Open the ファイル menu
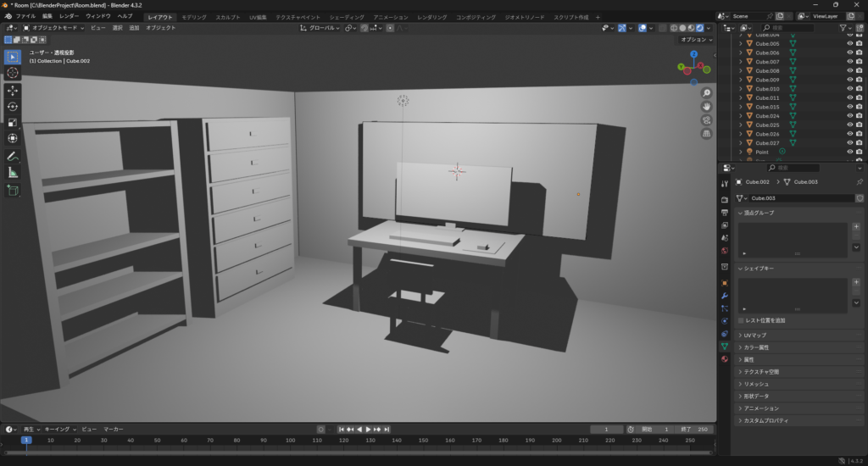The image size is (868, 466). coord(25,16)
